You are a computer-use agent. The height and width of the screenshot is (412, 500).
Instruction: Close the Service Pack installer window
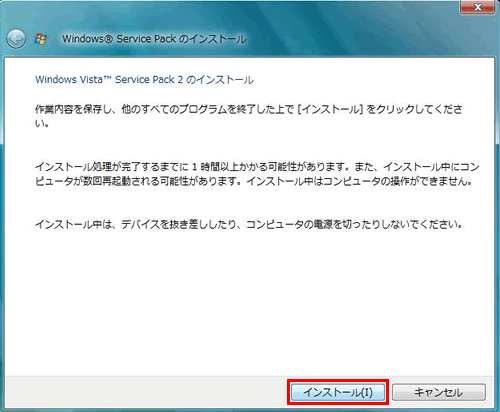[x=477, y=7]
